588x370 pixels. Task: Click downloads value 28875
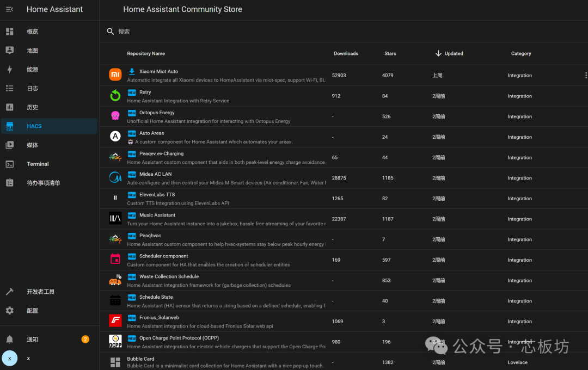coord(339,178)
